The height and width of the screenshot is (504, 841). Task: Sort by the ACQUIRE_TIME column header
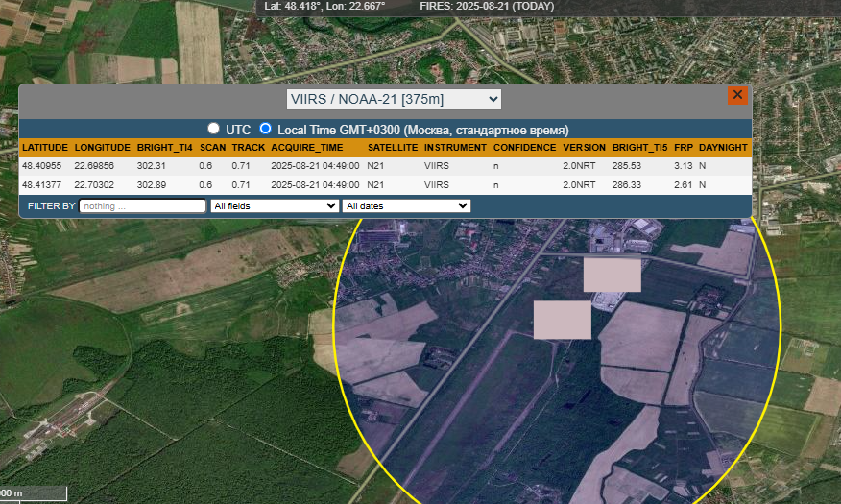(x=307, y=148)
